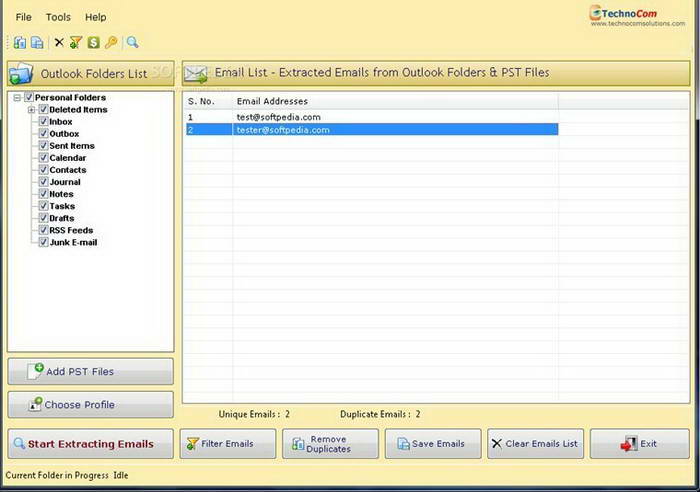Image resolution: width=700 pixels, height=492 pixels.
Task: Open the File menu
Action: 23,17
